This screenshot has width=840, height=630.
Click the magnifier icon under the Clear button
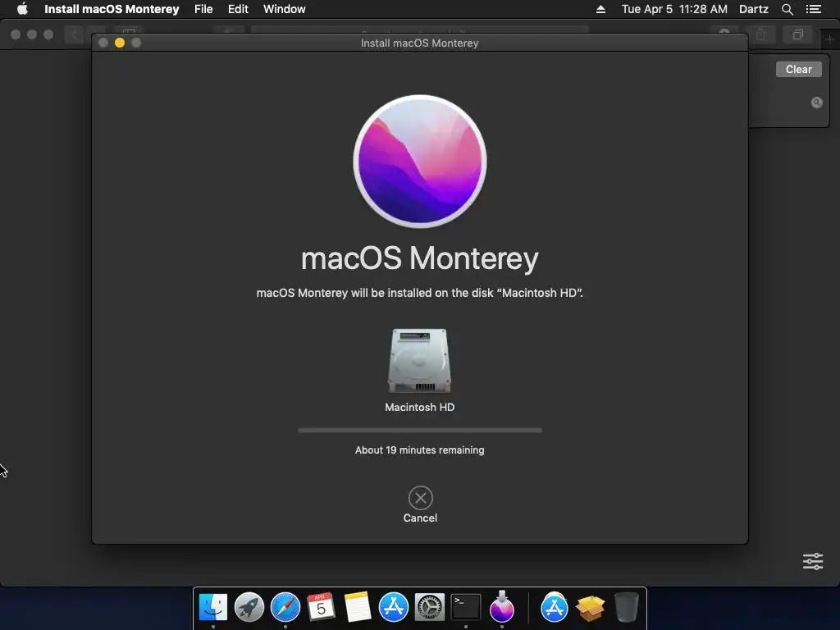coord(816,103)
